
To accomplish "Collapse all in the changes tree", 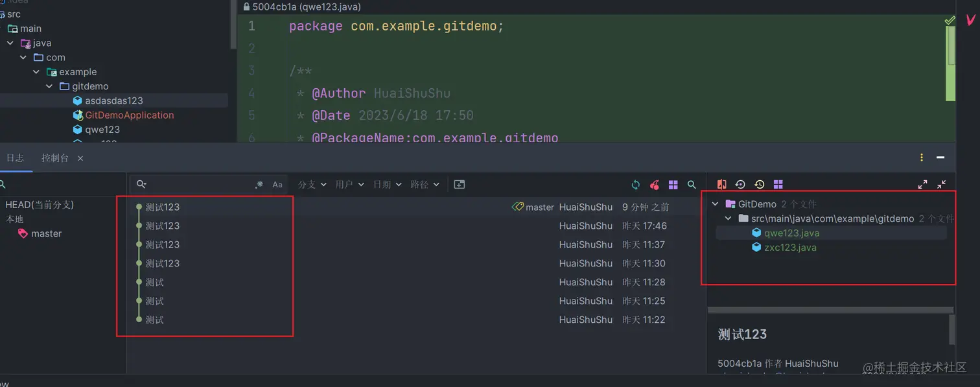I will pyautogui.click(x=942, y=185).
